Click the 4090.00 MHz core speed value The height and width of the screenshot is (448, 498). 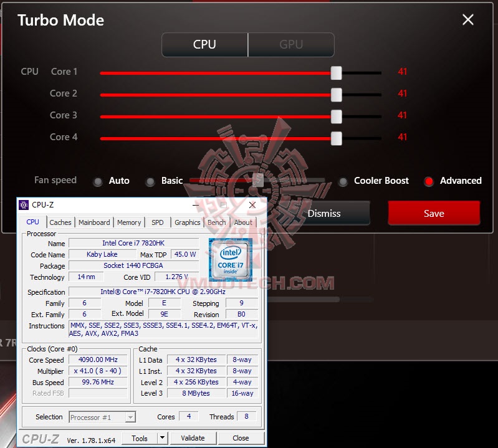[98, 360]
